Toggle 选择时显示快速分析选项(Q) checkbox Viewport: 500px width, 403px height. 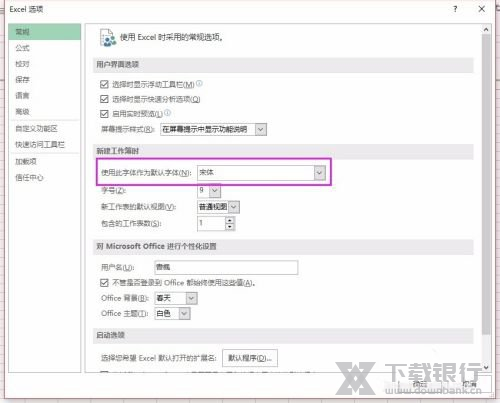coord(104,99)
